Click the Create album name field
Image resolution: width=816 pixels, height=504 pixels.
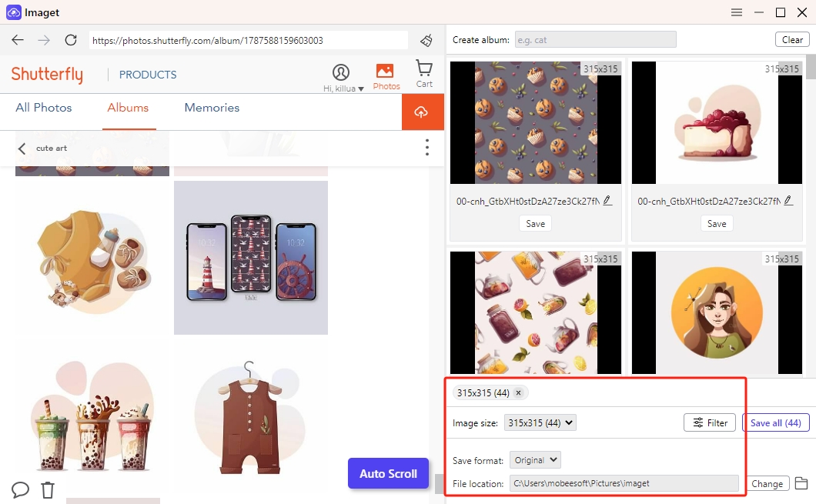[x=595, y=39]
